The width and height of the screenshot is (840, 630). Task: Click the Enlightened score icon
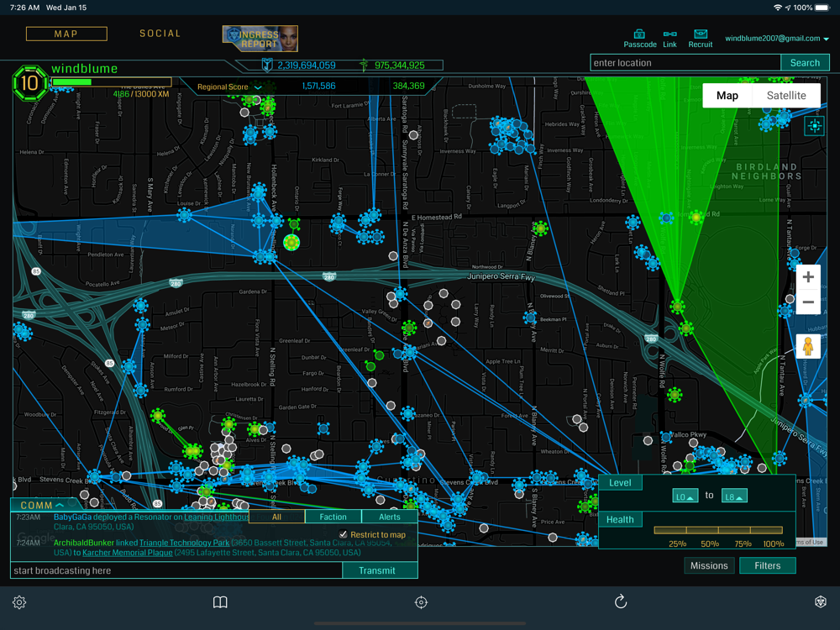[364, 66]
